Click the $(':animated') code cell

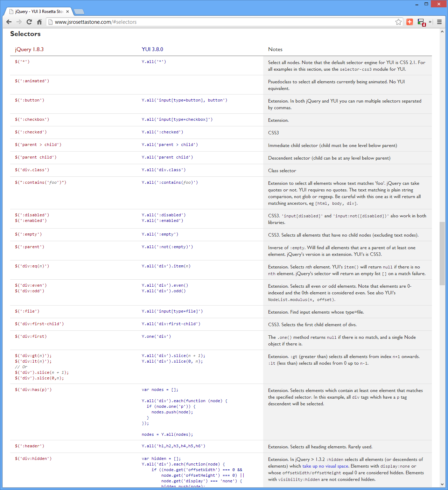(32, 81)
